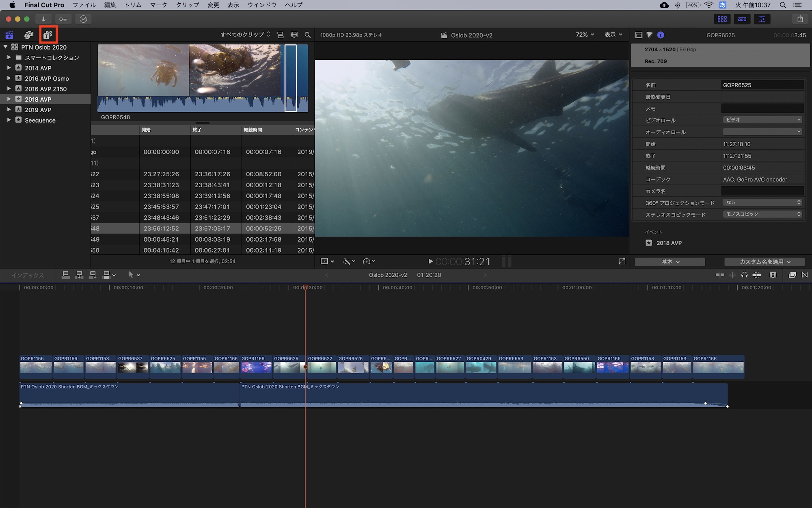Search the browser with magnifier icon
This screenshot has width=812, height=508.
307,35
